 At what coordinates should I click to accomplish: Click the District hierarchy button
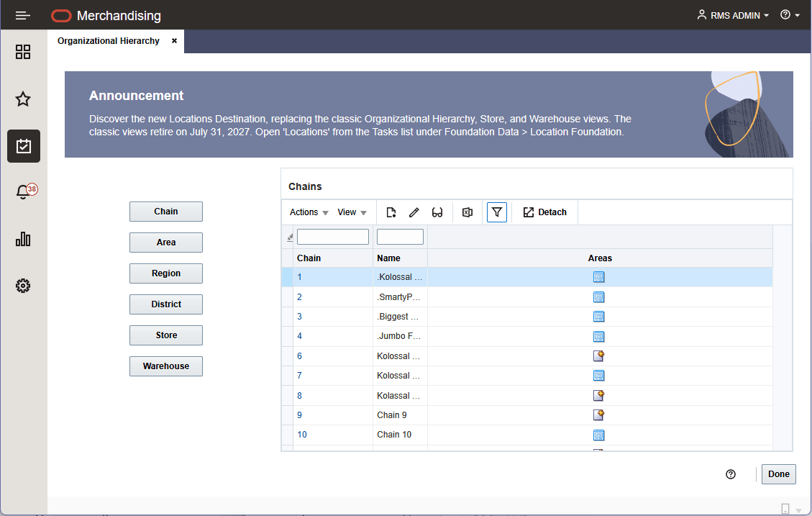click(x=165, y=304)
